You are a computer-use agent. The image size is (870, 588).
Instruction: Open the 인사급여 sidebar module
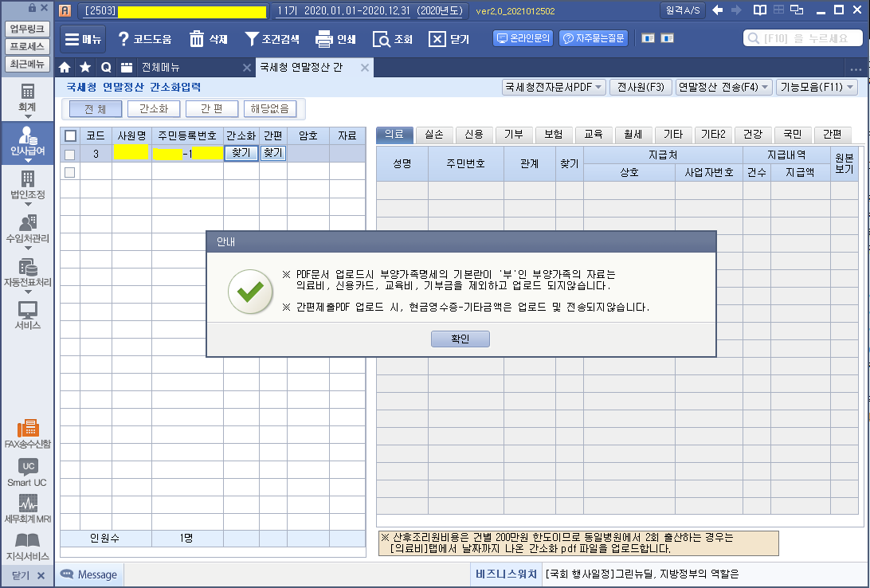click(x=27, y=143)
